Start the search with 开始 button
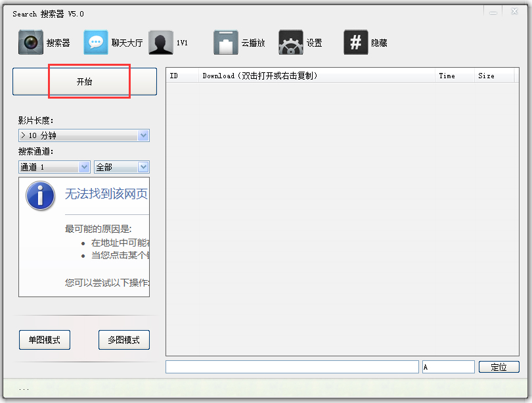This screenshot has width=532, height=403. 85,82
